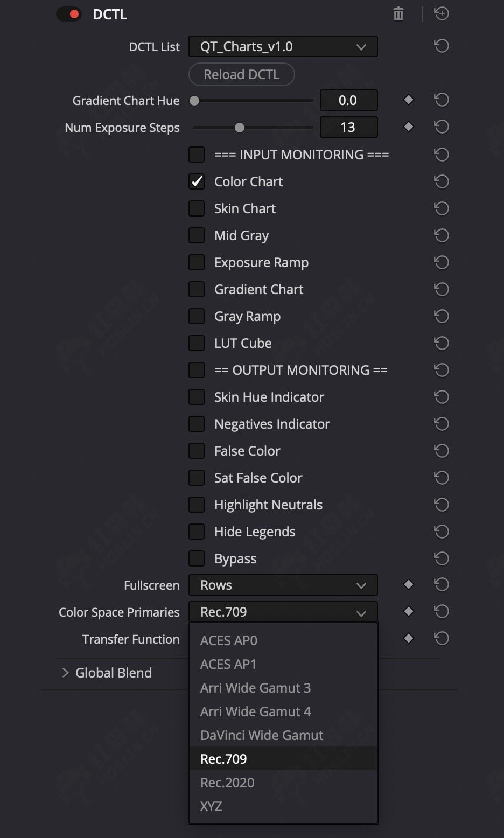
Task: Reset the Num Exposure Steps value
Action: pyautogui.click(x=442, y=127)
